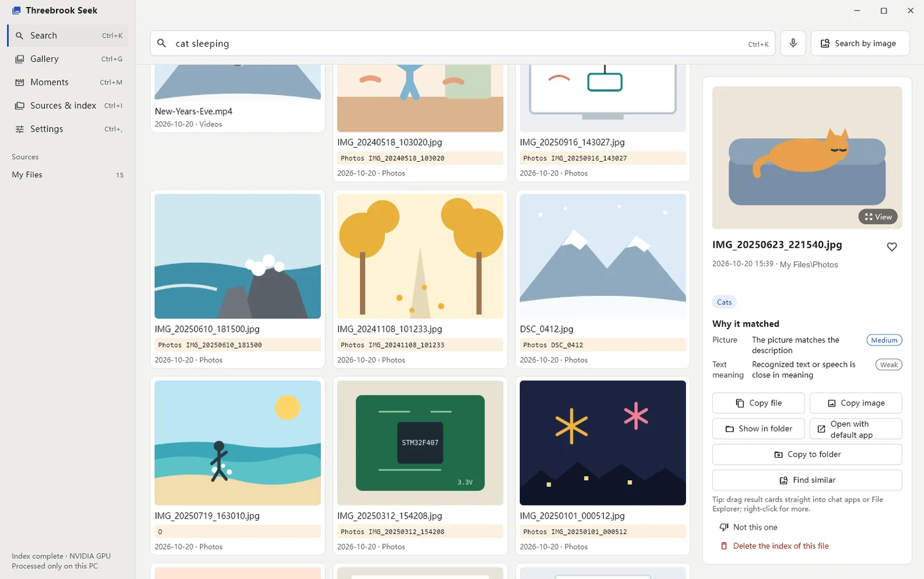Click the Index complete · NVIDIA GPU status text

[61, 556]
